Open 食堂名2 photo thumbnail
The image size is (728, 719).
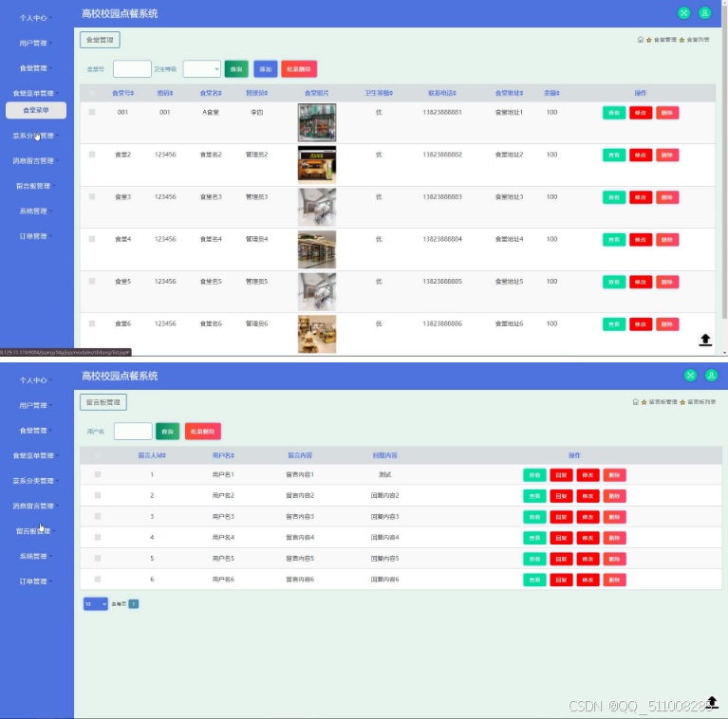tap(317, 165)
